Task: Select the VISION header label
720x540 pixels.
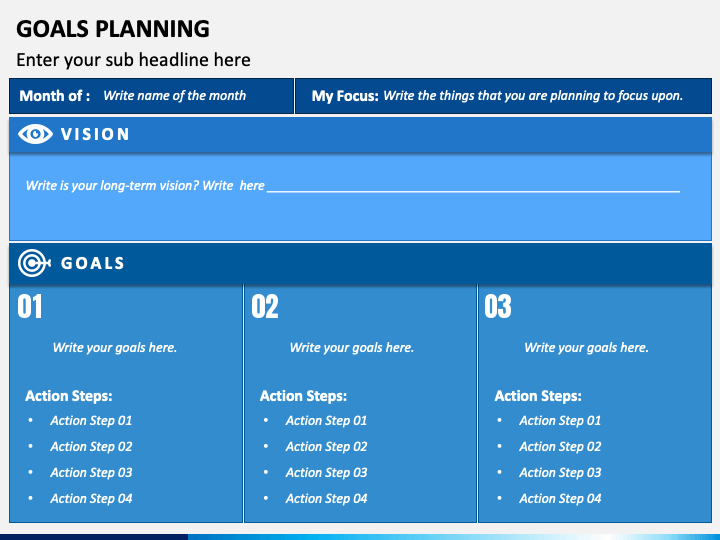Action: [95, 135]
